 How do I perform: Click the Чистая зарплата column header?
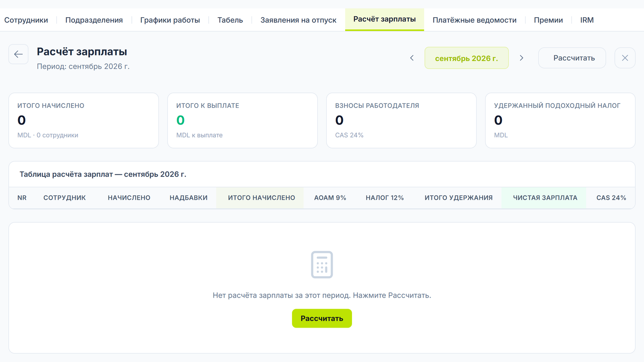[545, 198]
